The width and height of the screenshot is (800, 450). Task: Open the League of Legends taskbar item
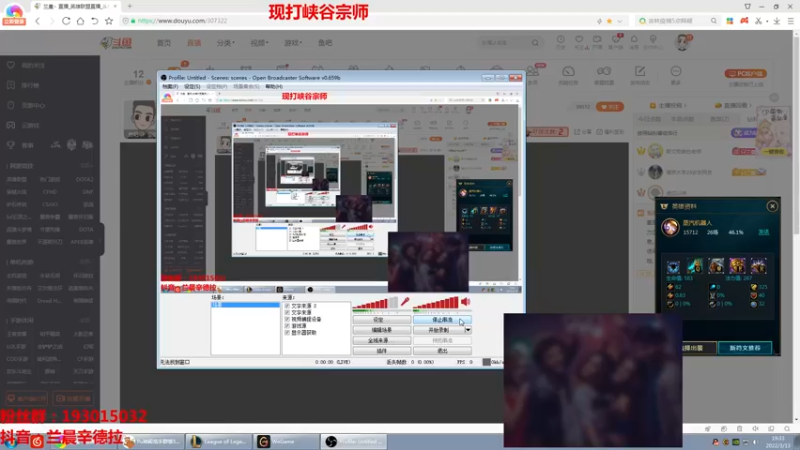tap(219, 441)
